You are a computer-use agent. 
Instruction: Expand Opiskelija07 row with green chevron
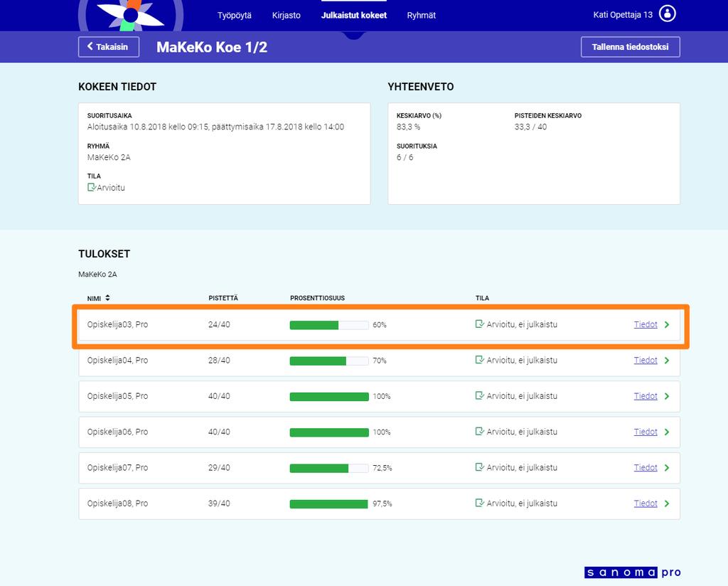[x=667, y=468]
